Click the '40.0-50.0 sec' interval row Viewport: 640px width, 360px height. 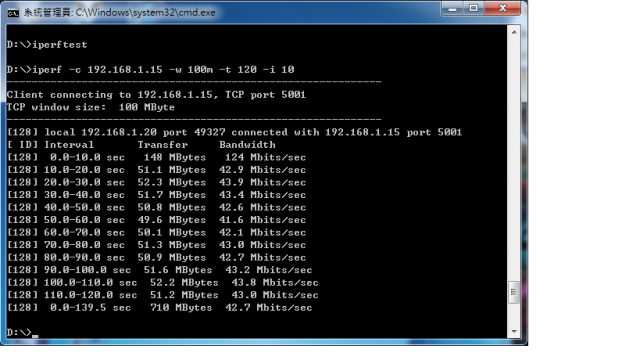[84, 207]
